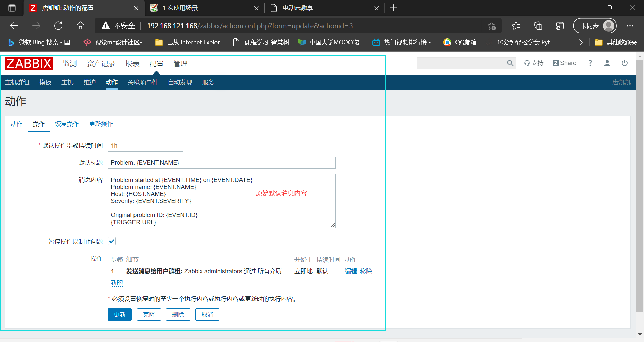Open the 中国大学MOOC bookmark

coord(331,42)
